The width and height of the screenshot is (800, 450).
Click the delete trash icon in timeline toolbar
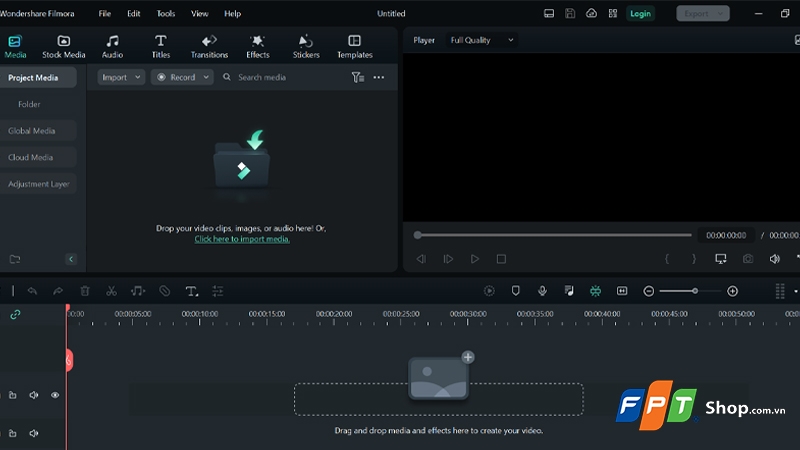85,291
